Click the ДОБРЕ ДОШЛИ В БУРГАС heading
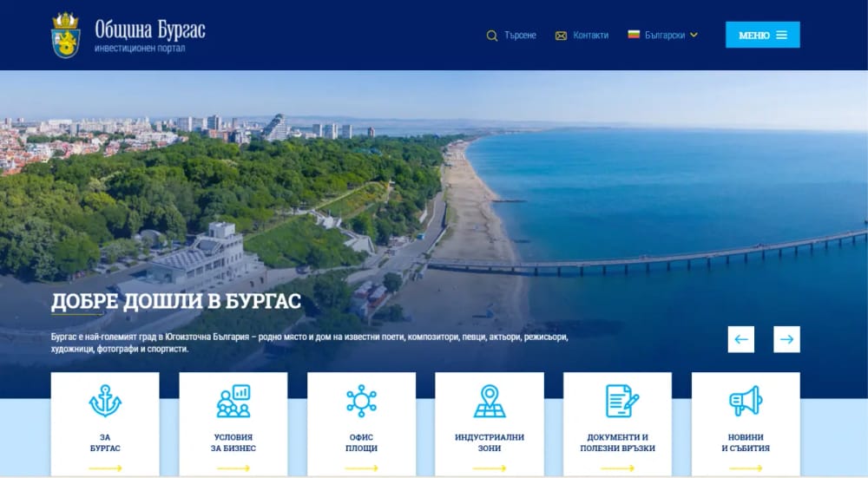Viewport: 868px width, 478px height. (176, 302)
